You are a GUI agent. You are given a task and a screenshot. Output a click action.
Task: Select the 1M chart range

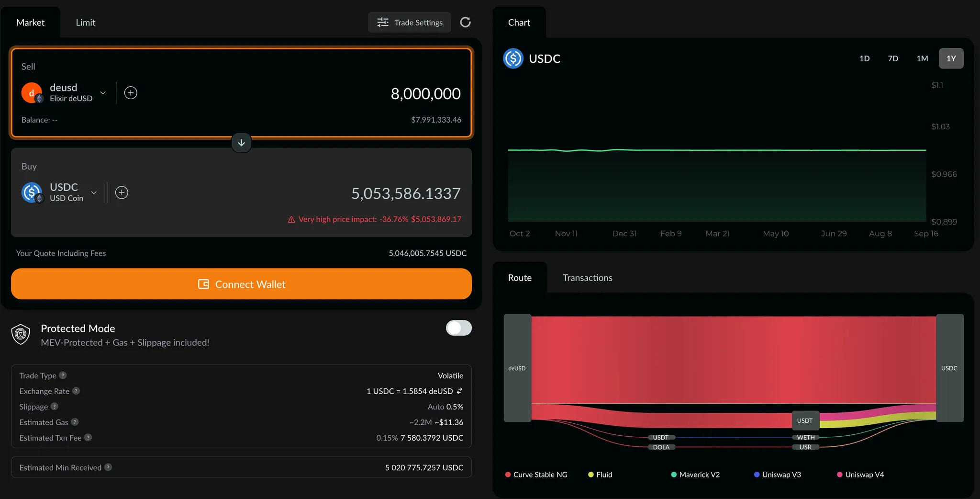pos(922,58)
